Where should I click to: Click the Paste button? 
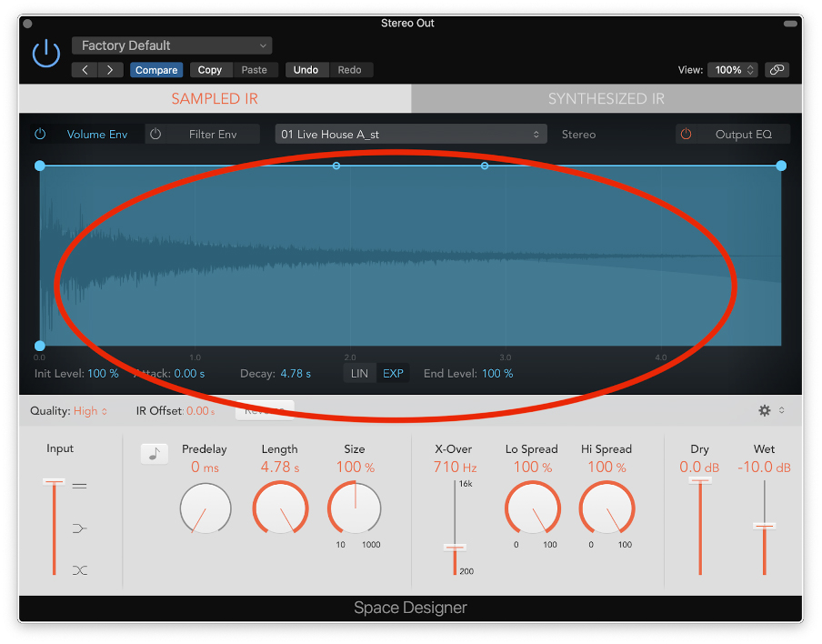coord(255,70)
